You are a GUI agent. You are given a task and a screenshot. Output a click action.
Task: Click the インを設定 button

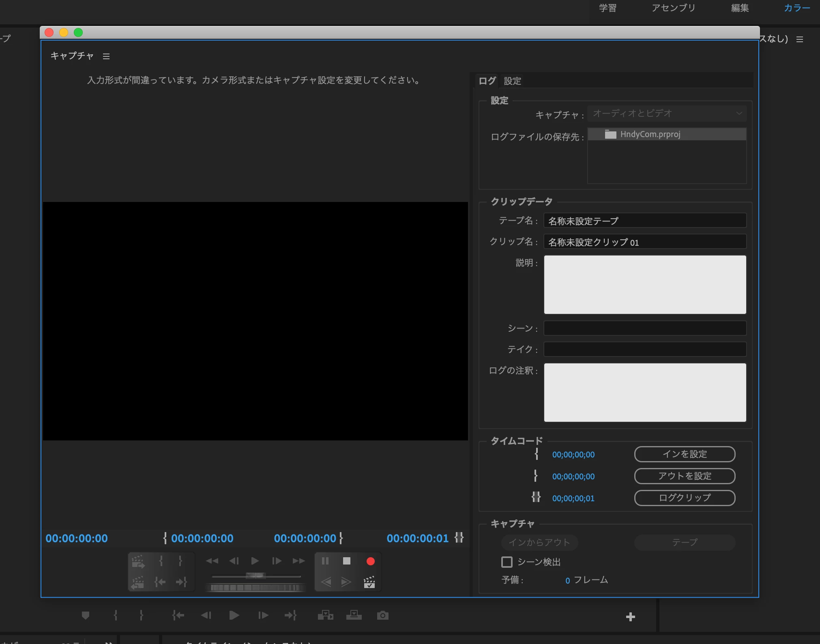click(684, 454)
